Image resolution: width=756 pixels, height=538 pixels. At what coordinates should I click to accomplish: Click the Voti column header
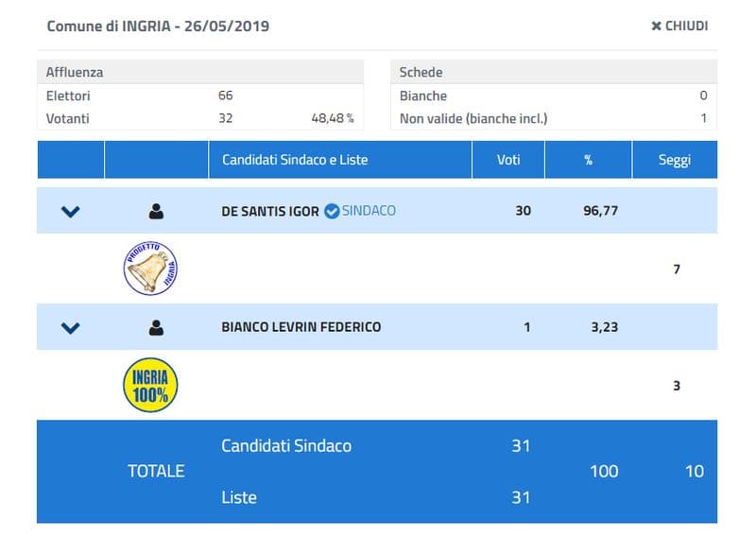click(x=508, y=160)
